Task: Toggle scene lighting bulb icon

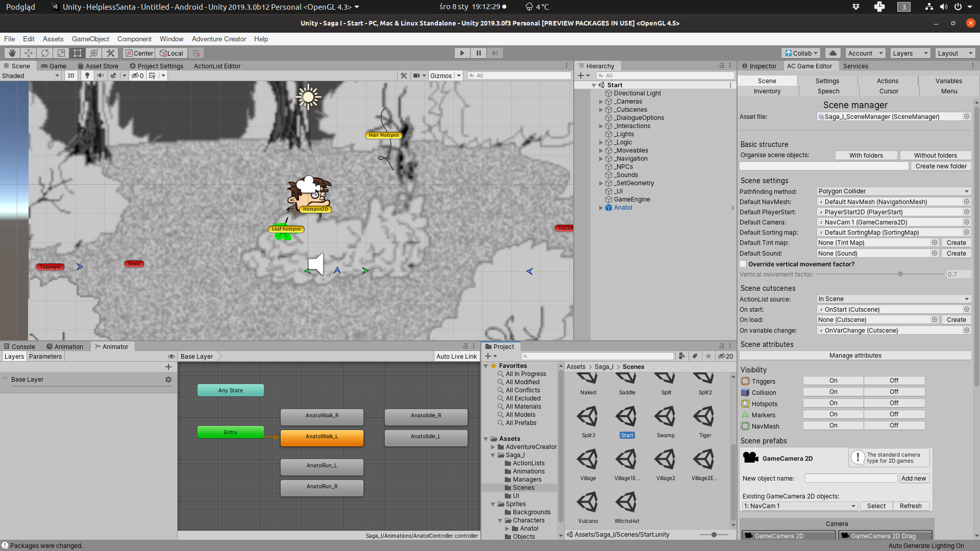Action: tap(87, 76)
